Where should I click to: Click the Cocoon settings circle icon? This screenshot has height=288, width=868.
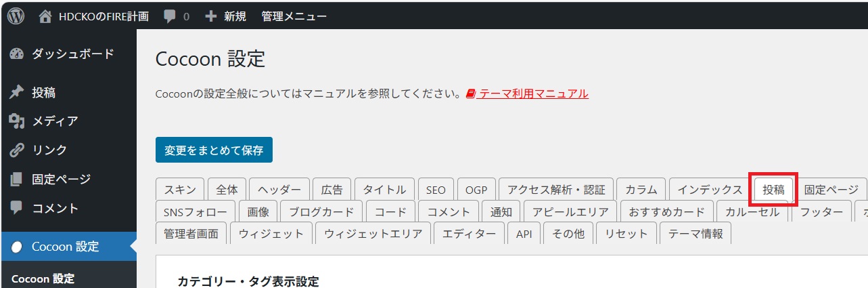click(x=17, y=247)
